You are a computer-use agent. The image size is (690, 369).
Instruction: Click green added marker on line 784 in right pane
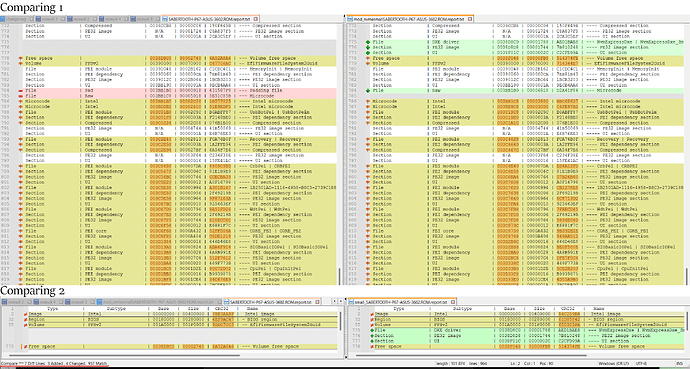pyautogui.click(x=368, y=91)
